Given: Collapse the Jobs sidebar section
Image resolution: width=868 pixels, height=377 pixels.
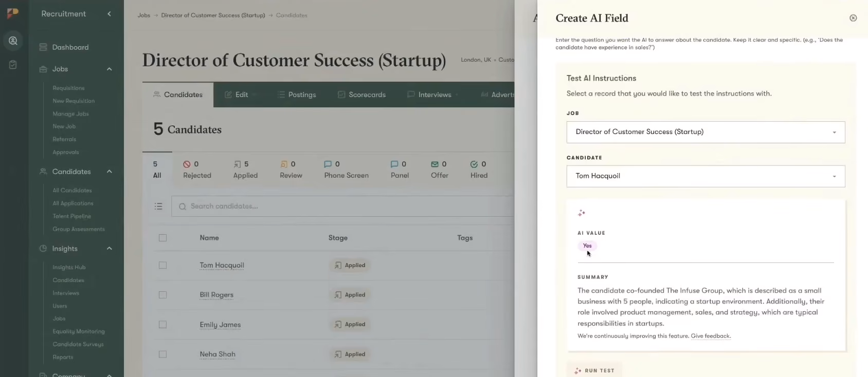Looking at the screenshot, I should point(109,69).
